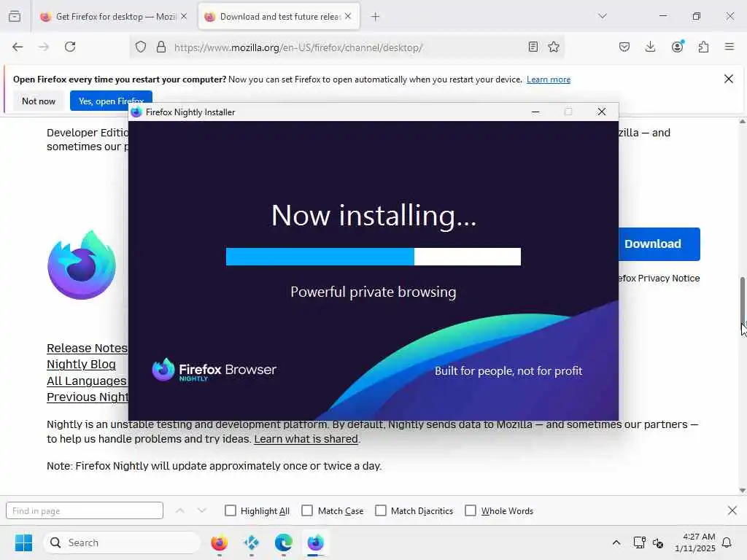Open Firefox from the taskbar
This screenshot has height=560, width=747.
pyautogui.click(x=219, y=542)
